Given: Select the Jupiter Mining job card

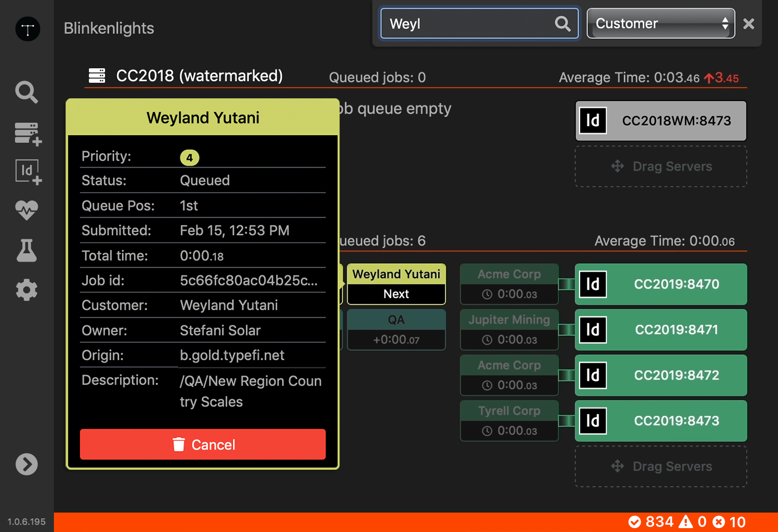Looking at the screenshot, I should point(509,329).
